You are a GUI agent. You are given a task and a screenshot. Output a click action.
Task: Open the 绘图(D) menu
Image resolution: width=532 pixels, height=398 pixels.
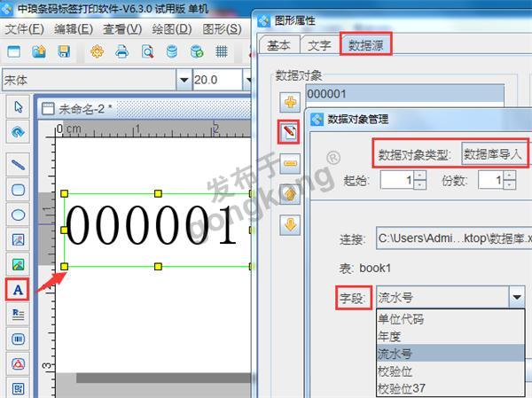[x=172, y=29]
